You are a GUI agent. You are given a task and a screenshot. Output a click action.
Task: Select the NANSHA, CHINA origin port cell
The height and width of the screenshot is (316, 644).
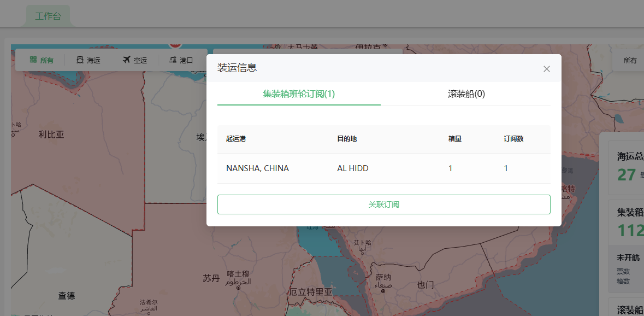point(257,168)
